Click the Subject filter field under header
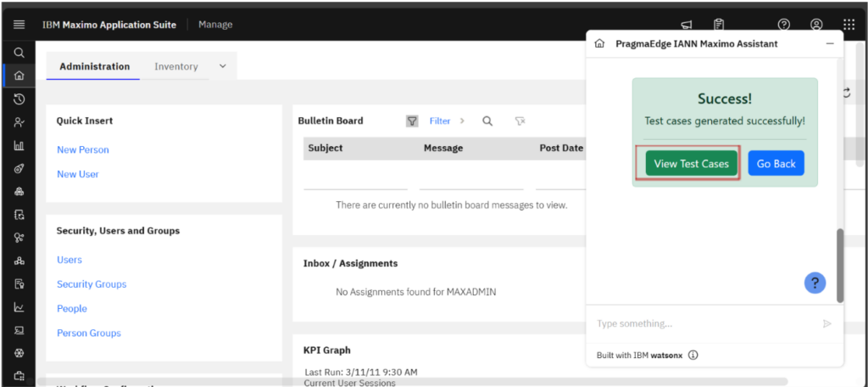The image size is (868, 387). (355, 180)
